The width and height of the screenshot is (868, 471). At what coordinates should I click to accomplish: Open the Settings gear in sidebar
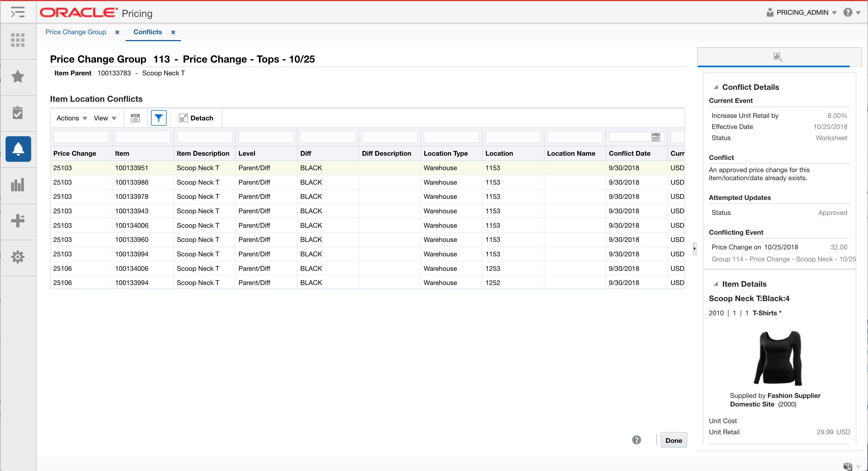pyautogui.click(x=18, y=257)
